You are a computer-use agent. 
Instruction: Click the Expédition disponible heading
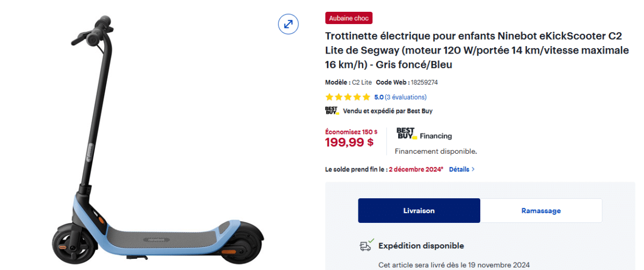pos(421,246)
